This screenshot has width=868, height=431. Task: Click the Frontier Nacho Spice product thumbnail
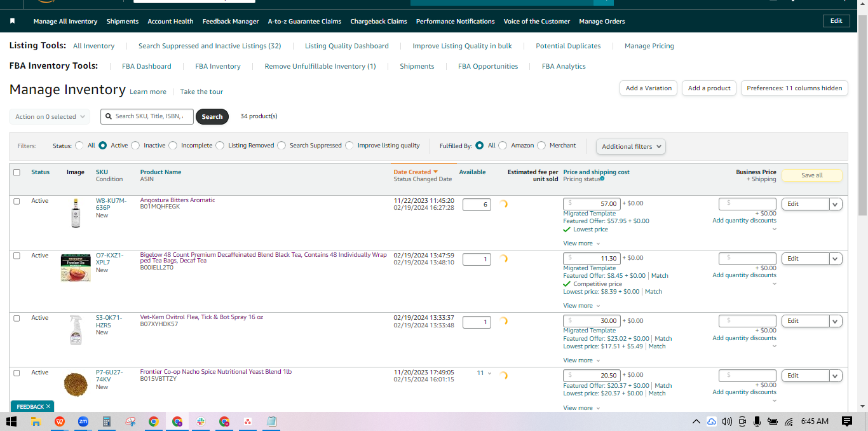coord(76,385)
